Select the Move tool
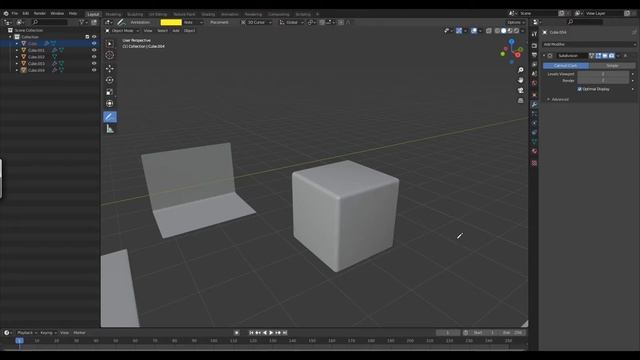Screen dimensions: 640x360 pos(110,69)
